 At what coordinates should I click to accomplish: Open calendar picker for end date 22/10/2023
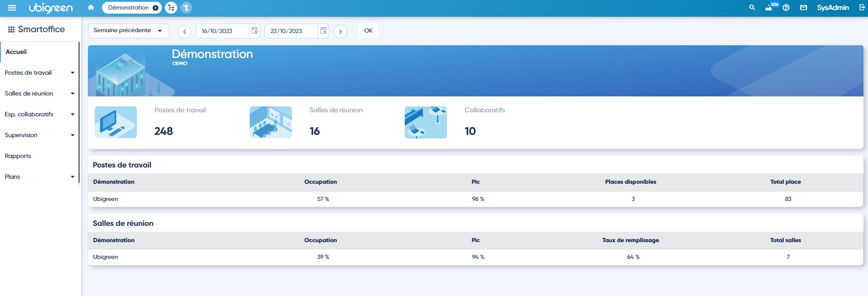pyautogui.click(x=323, y=30)
